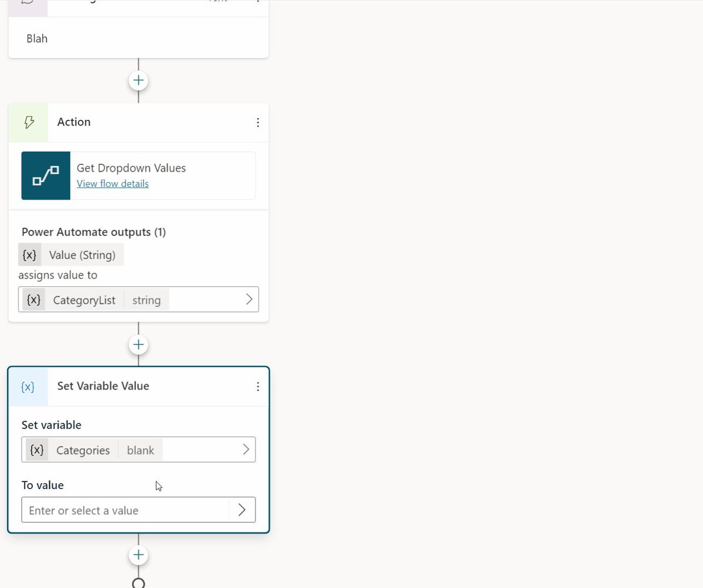The image size is (703, 588).
Task: Open the Set Variable Value options menu
Action: (x=258, y=387)
